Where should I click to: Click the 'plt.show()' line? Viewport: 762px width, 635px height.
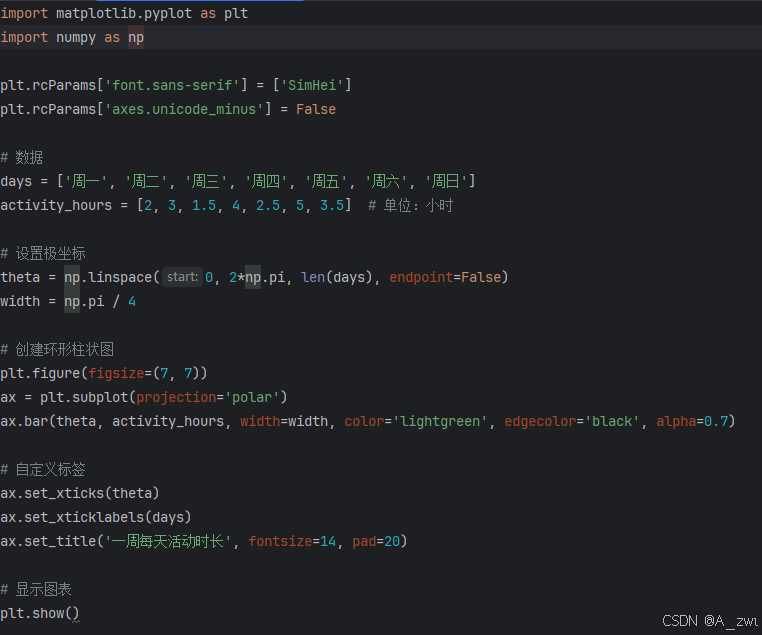pyautogui.click(x=40, y=613)
